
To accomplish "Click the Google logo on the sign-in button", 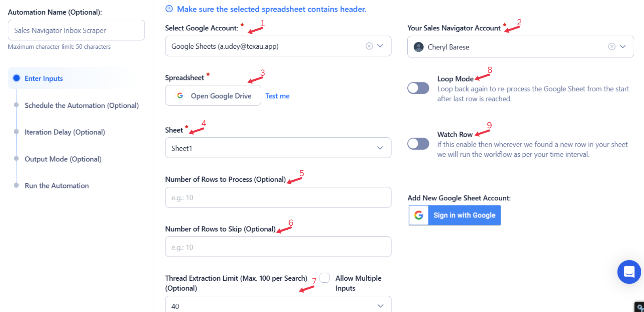I will (419, 215).
